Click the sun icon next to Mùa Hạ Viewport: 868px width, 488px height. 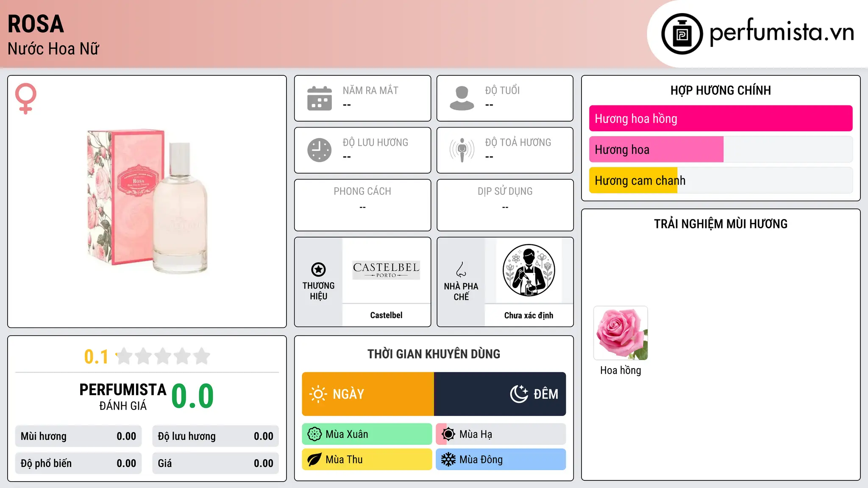448,434
